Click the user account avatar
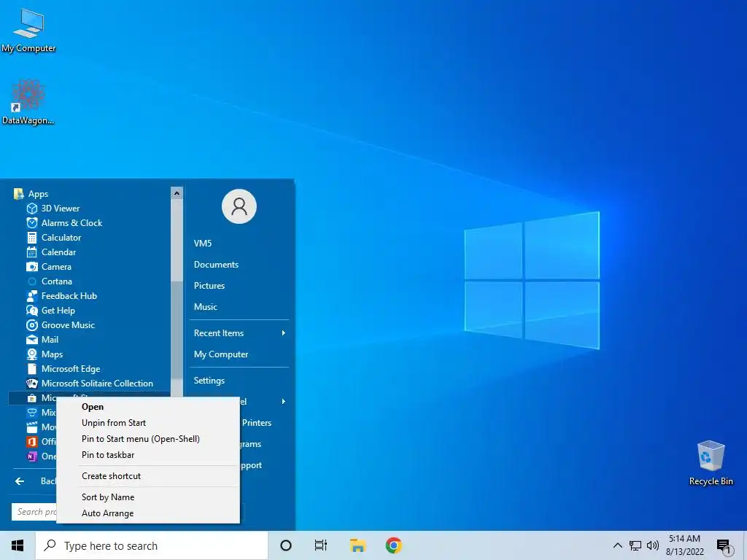The width and height of the screenshot is (747, 560). pos(239,206)
